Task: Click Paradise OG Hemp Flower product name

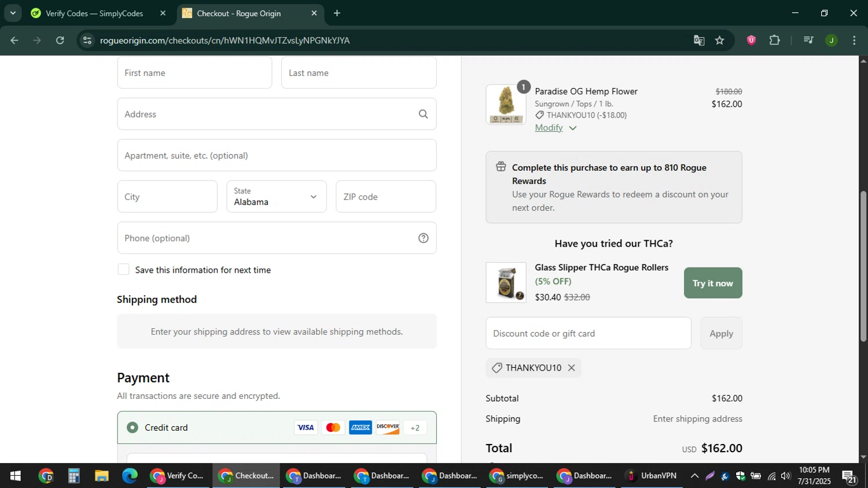Action: tap(586, 91)
